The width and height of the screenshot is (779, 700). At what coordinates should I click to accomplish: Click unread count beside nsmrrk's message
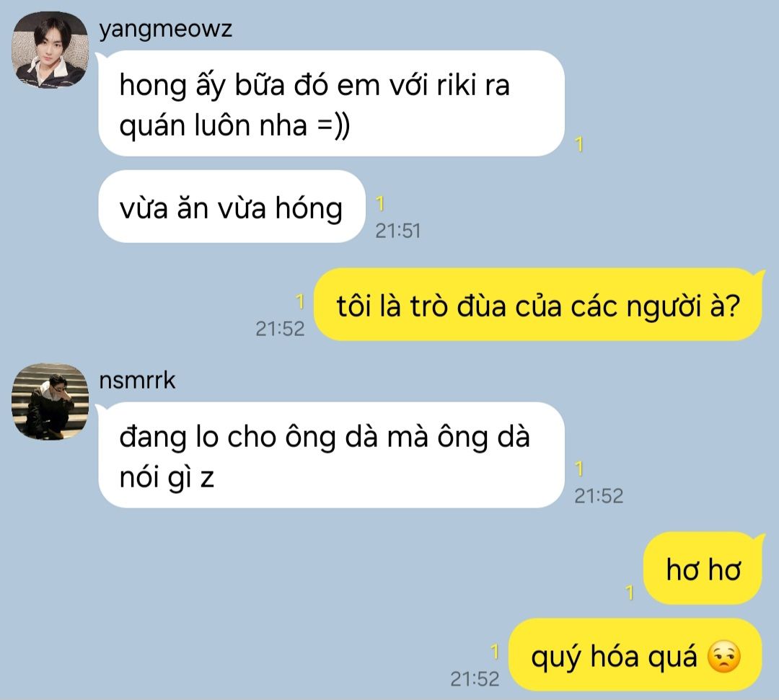[578, 469]
